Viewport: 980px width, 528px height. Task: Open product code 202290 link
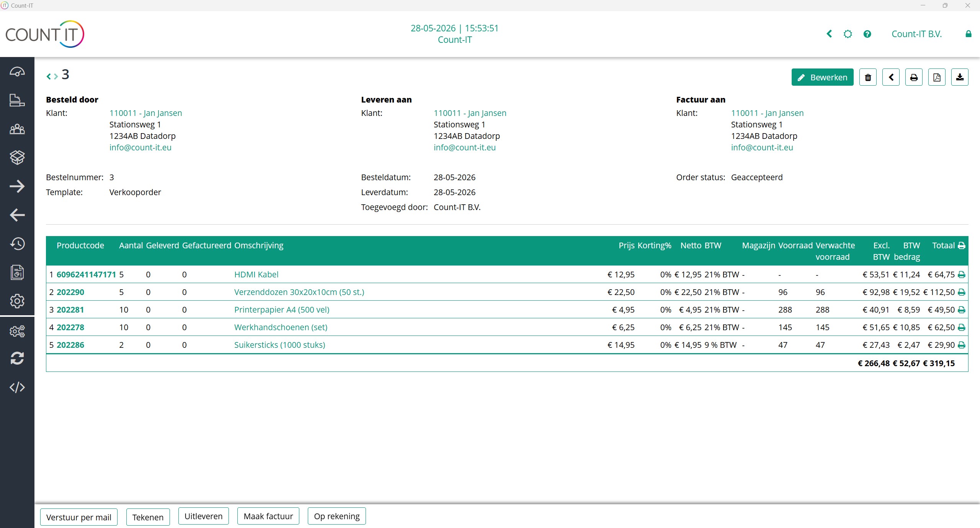[70, 292]
